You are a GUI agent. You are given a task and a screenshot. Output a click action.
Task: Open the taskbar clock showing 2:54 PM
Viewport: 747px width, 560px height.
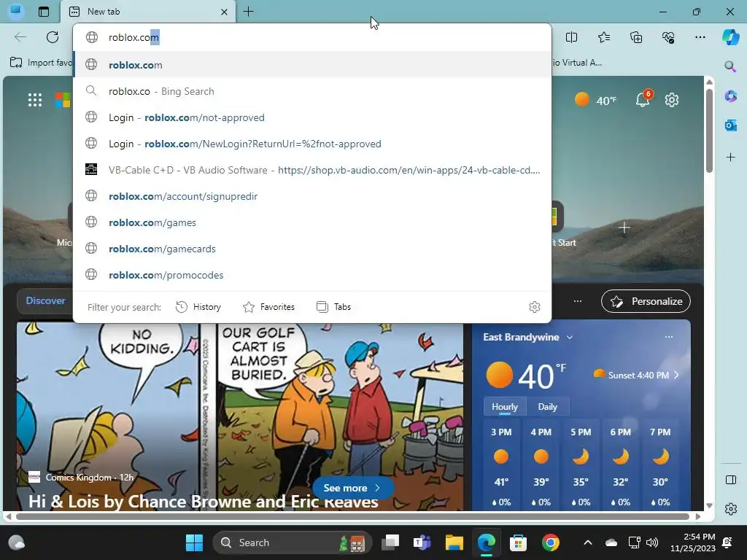point(693,542)
